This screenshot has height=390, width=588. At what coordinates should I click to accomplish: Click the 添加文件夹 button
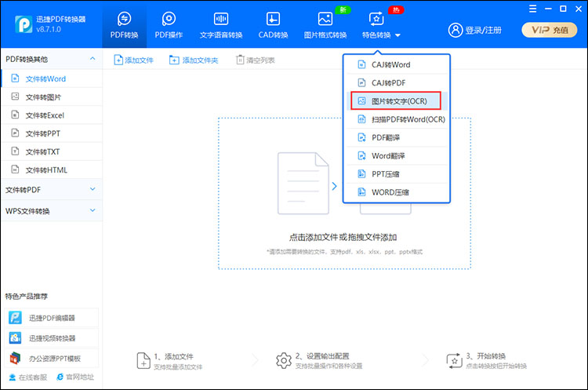tap(194, 60)
